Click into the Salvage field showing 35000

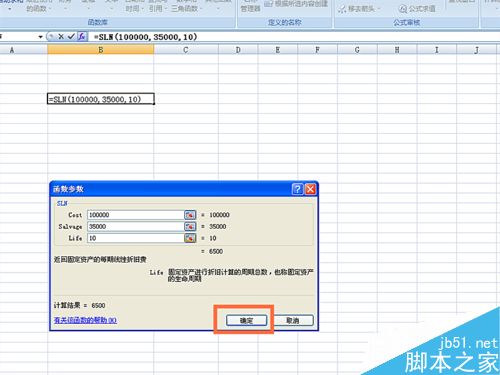(135, 227)
